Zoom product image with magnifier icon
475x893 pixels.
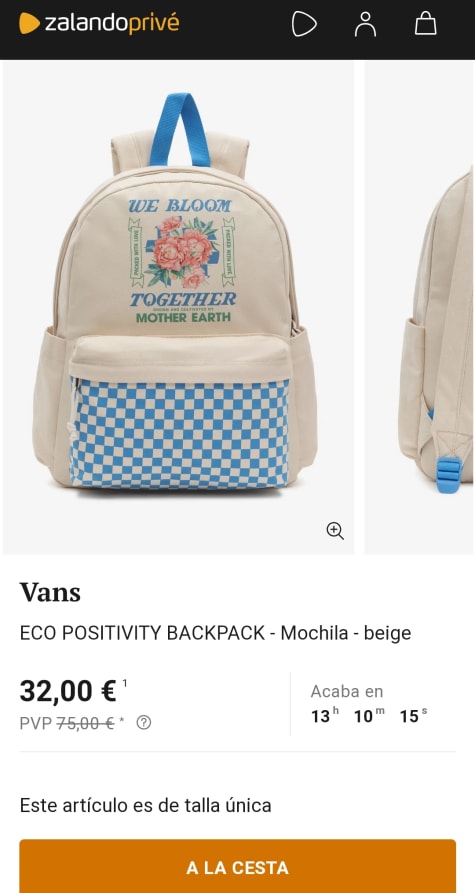pyautogui.click(x=335, y=531)
